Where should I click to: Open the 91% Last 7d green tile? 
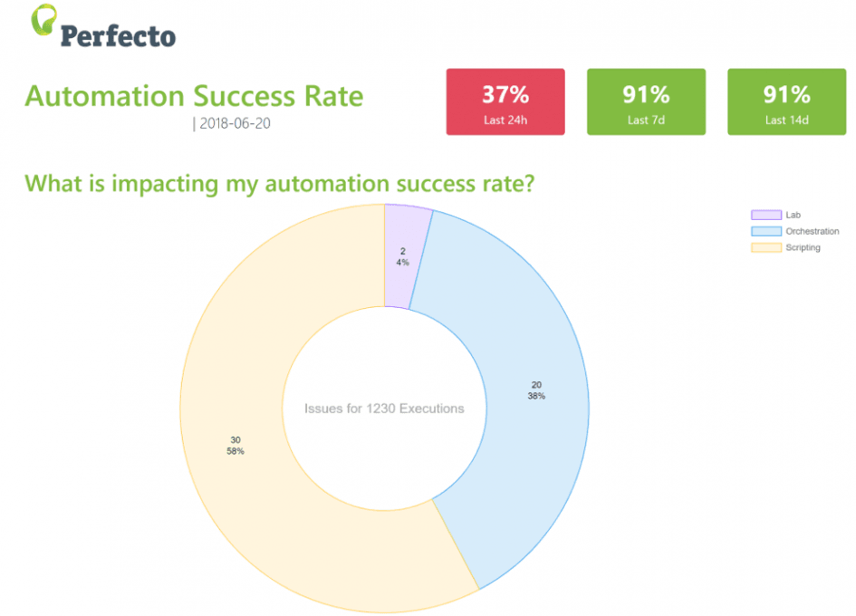(x=646, y=101)
